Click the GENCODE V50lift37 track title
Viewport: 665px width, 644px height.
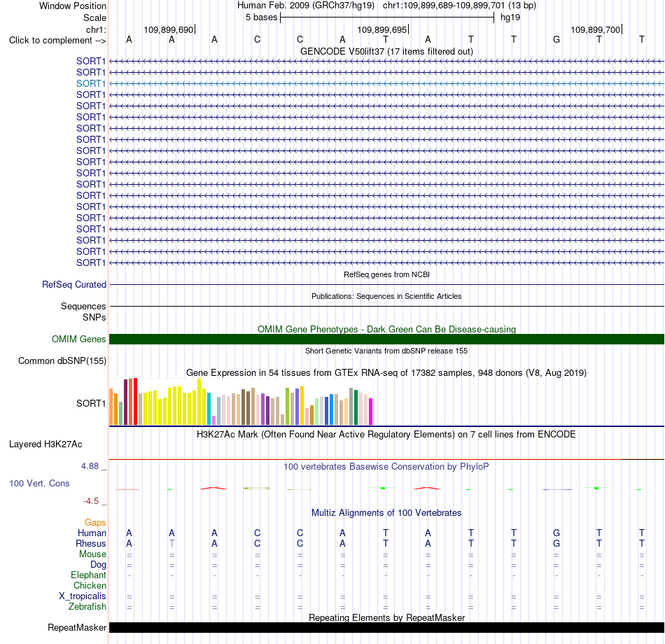386,51
